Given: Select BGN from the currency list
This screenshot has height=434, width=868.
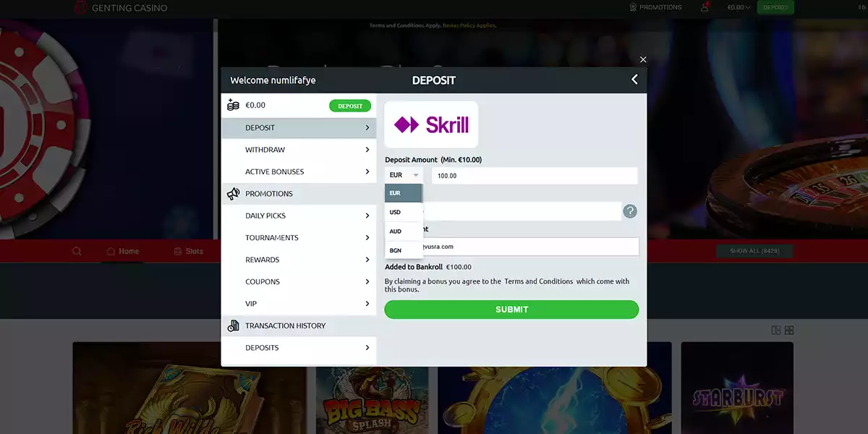Looking at the screenshot, I should point(404,250).
